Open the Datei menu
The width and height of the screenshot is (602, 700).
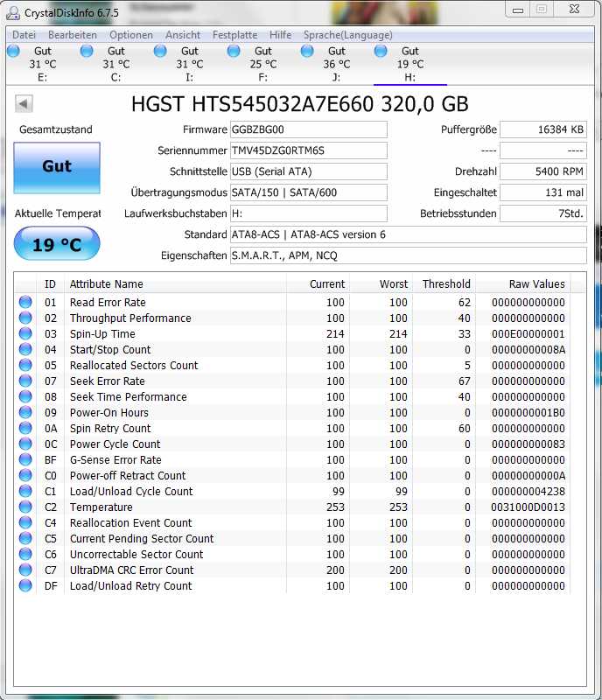(x=24, y=35)
